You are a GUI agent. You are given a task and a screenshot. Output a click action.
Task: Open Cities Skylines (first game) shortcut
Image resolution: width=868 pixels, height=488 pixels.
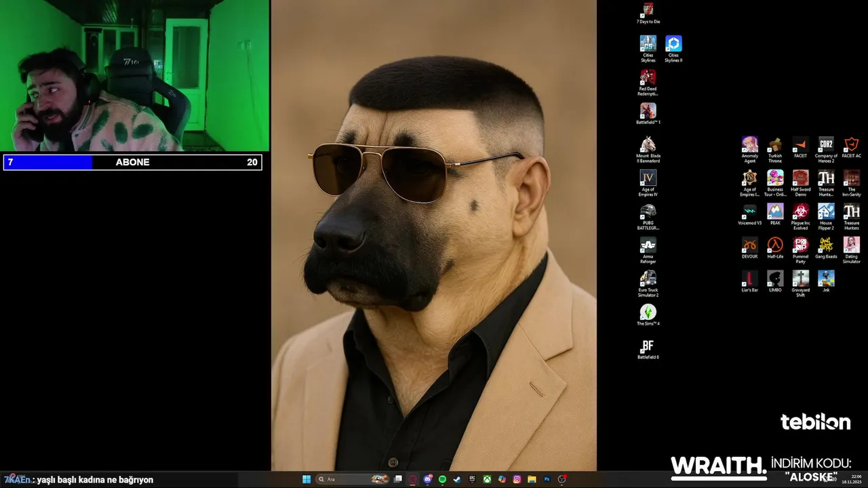click(648, 49)
